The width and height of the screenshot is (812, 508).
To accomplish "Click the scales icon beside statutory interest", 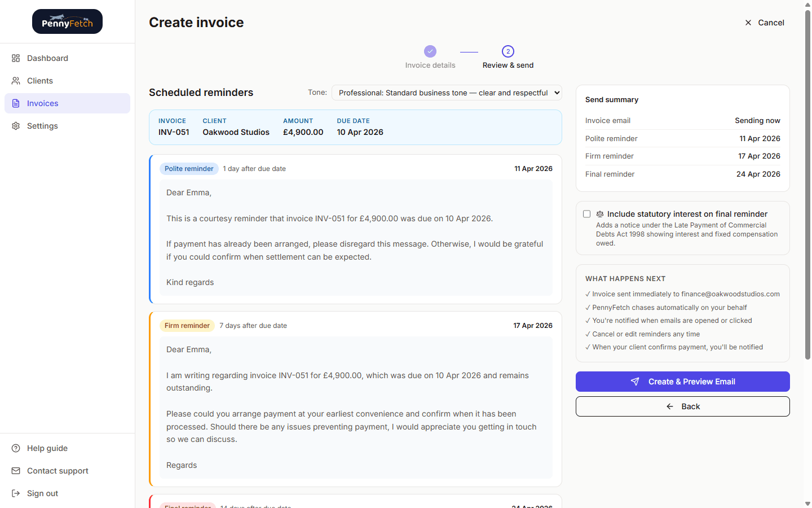I will 599,214.
